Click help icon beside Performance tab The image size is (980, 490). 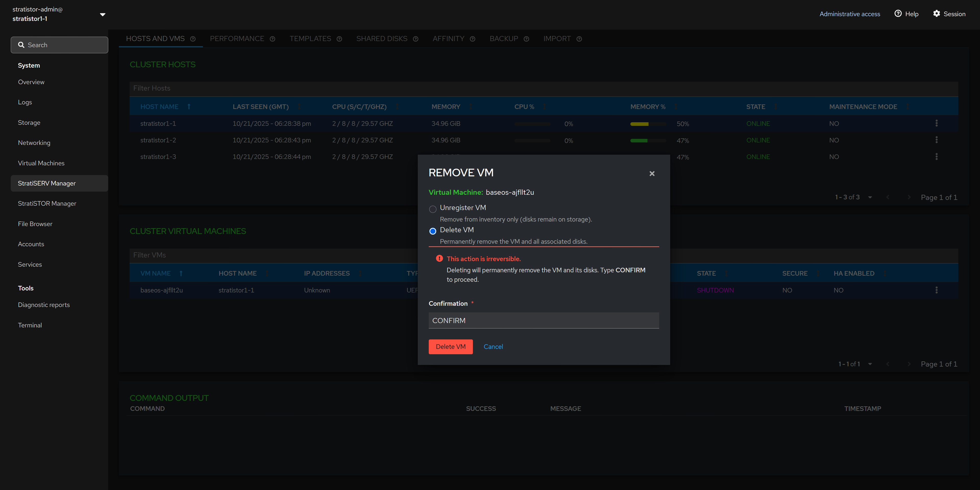[272, 39]
